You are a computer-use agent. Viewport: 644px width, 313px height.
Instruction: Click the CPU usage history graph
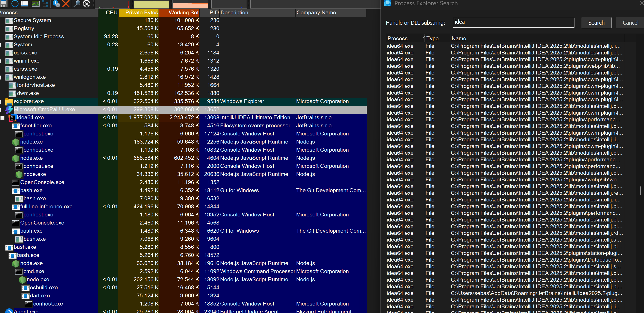pos(113,4)
